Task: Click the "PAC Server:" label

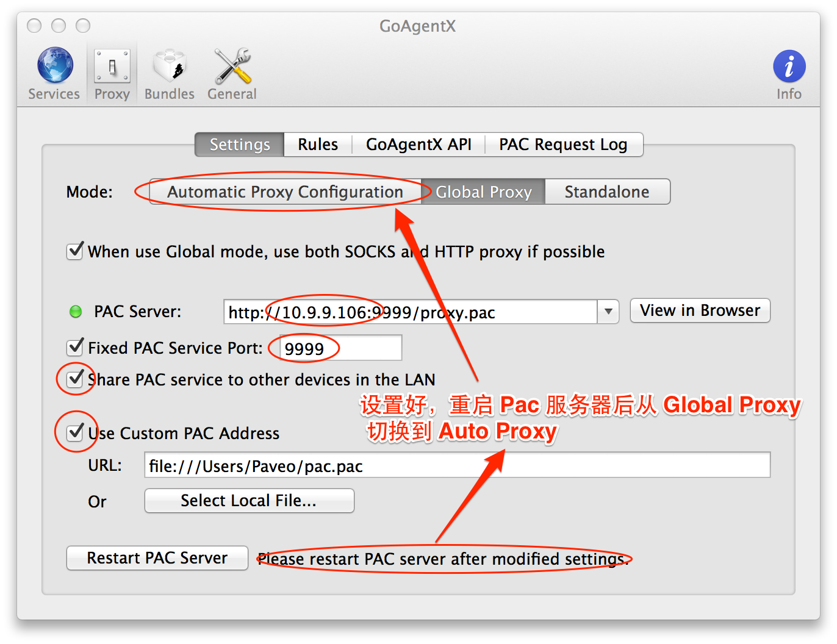Action: (x=138, y=312)
